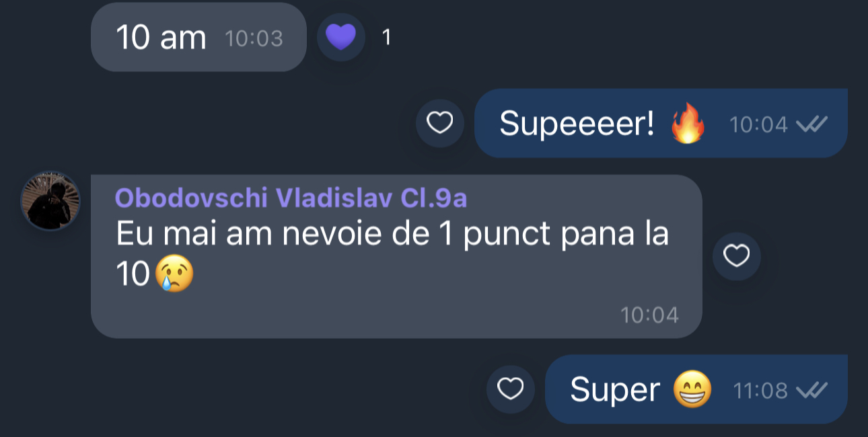The height and width of the screenshot is (437, 868).
Task: Click the word "Super" in last message
Action: pyautogui.click(x=615, y=390)
